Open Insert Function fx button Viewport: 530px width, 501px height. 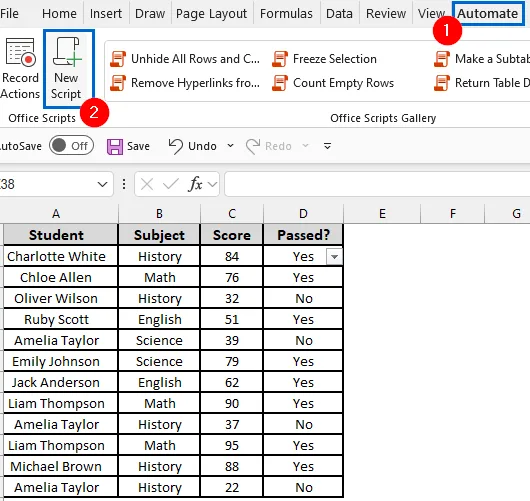click(195, 184)
